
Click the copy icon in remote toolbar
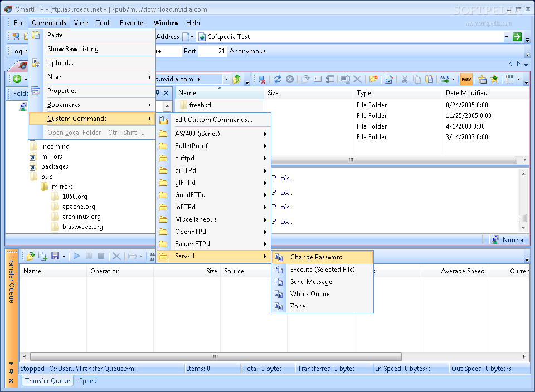[x=417, y=80]
